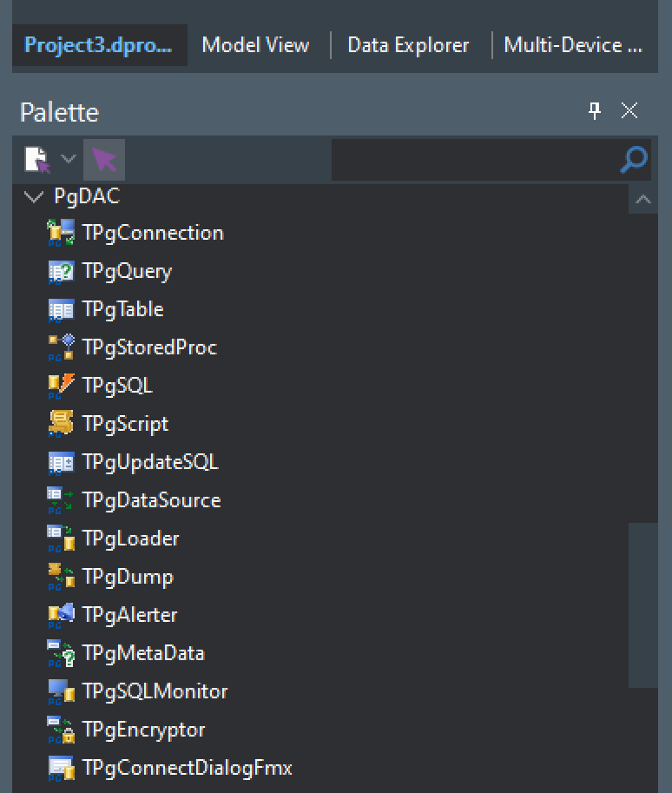This screenshot has height=793, width=672.
Task: Choose the TPgSQL lightning icon
Action: point(61,386)
